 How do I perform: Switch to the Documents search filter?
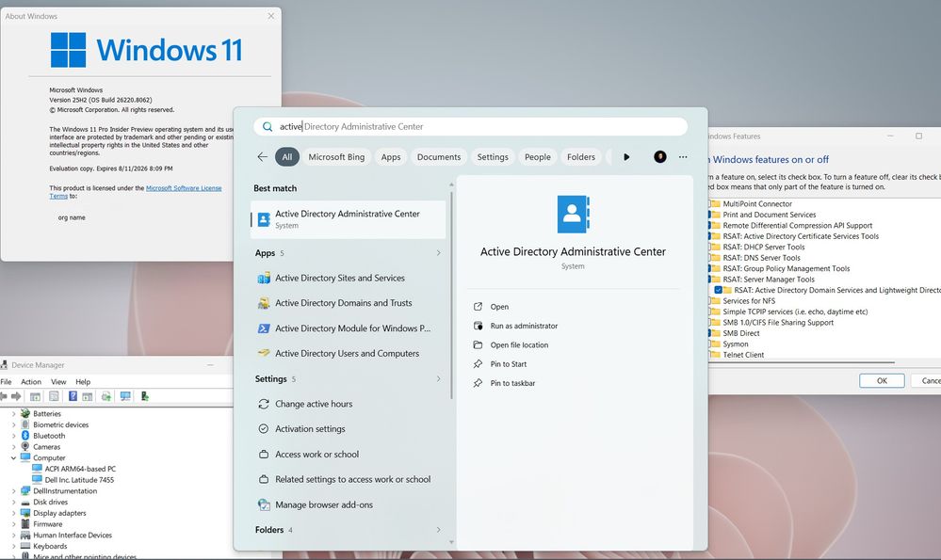[x=439, y=157]
